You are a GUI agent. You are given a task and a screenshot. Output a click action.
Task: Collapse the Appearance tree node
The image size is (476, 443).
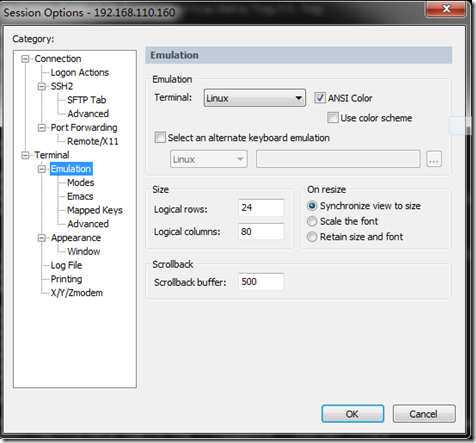(41, 238)
